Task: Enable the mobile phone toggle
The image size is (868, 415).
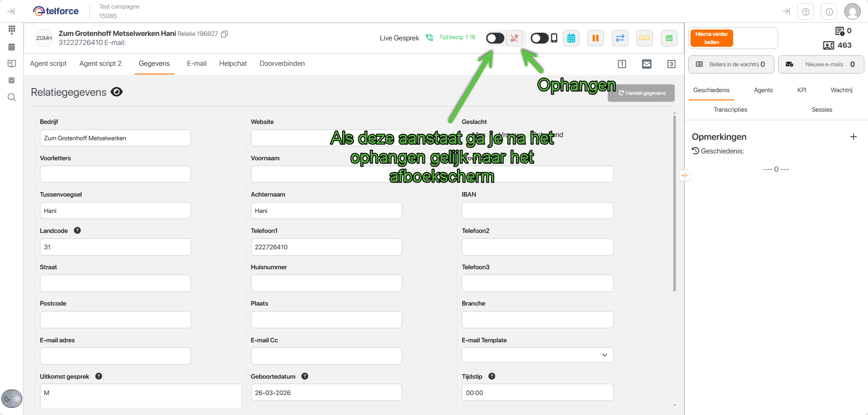Action: 539,38
